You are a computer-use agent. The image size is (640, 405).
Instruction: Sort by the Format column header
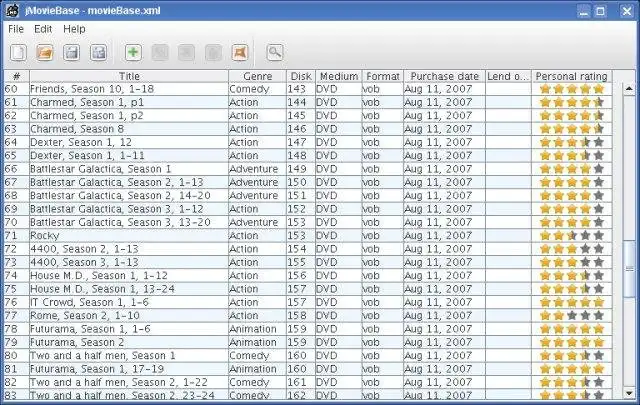[x=383, y=76]
